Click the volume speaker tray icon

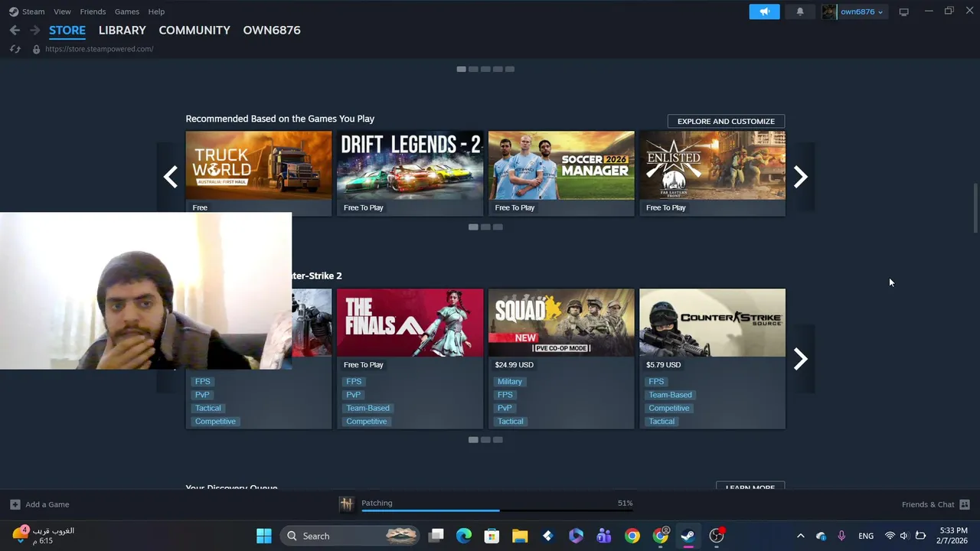click(904, 536)
